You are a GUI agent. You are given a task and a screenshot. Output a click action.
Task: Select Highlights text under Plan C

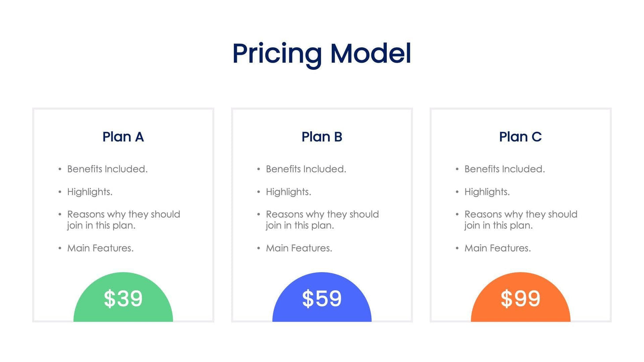[x=487, y=192]
